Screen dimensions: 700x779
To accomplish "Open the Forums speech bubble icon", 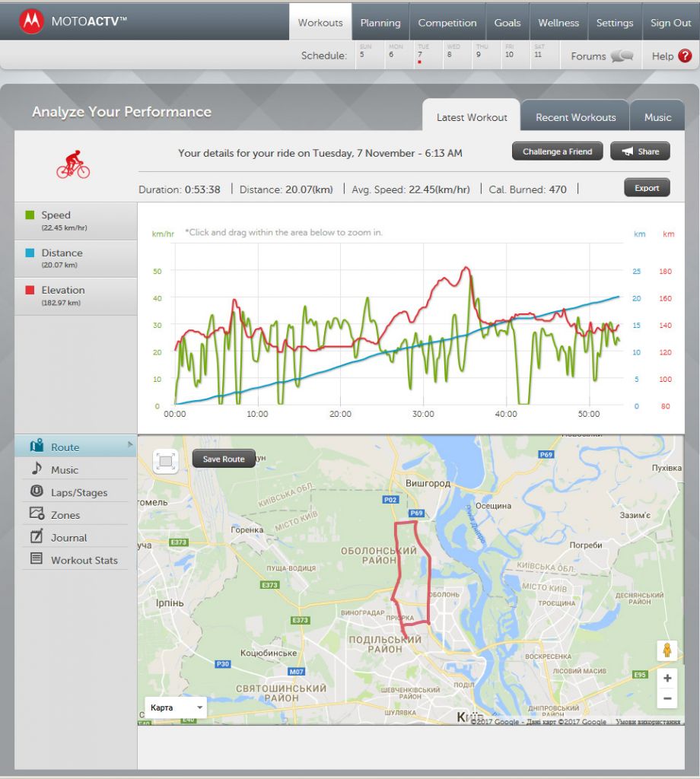I will click(622, 56).
